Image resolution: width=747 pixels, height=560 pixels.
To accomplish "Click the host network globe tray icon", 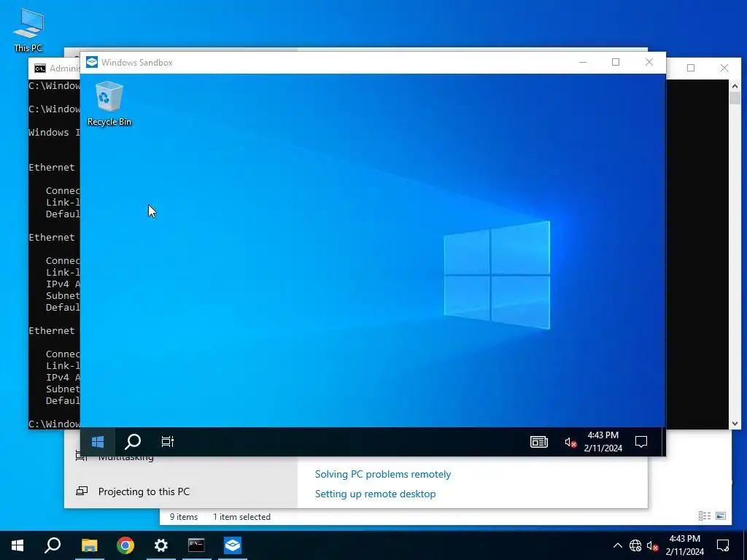I will pos(635,545).
